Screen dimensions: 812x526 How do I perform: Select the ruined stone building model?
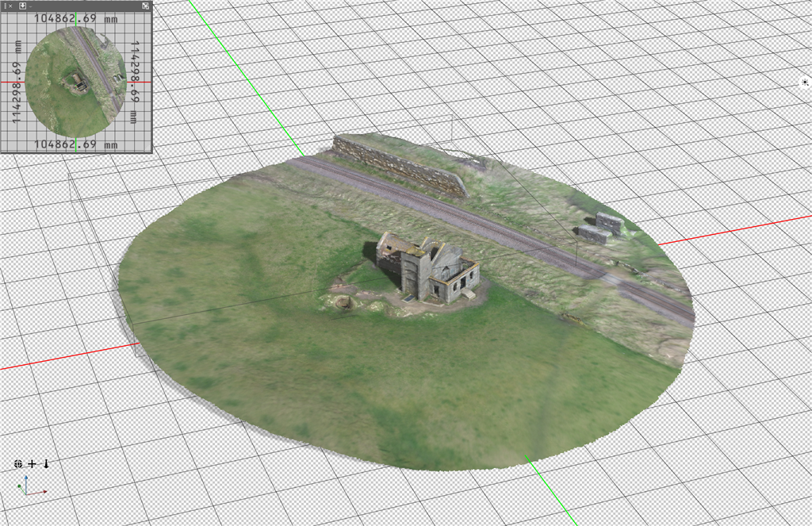click(x=432, y=271)
